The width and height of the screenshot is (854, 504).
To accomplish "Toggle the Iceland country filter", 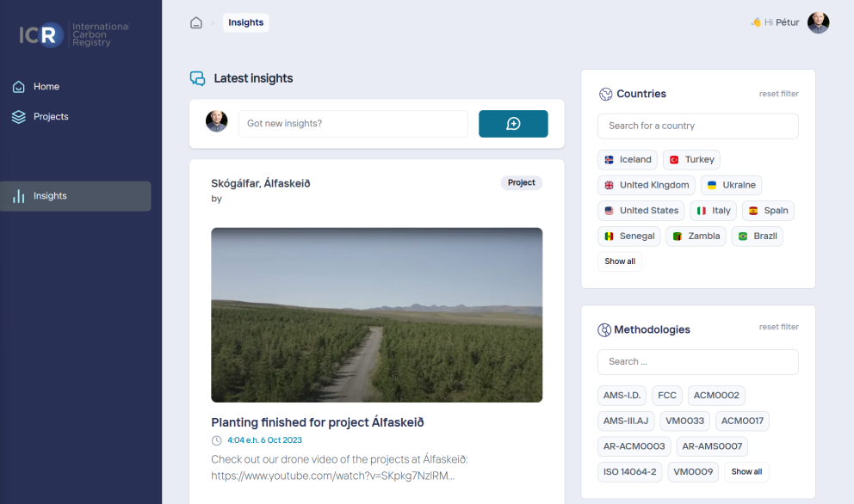I will click(x=628, y=159).
